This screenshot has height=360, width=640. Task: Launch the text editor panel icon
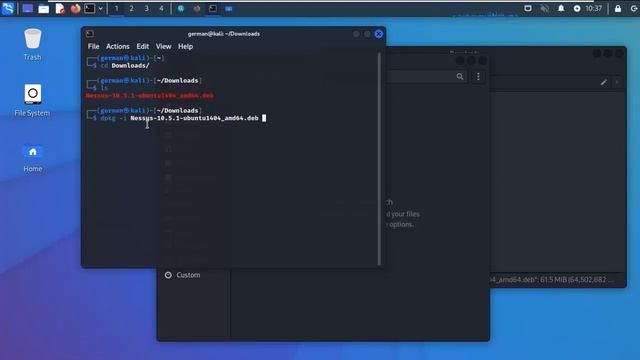tap(60, 9)
